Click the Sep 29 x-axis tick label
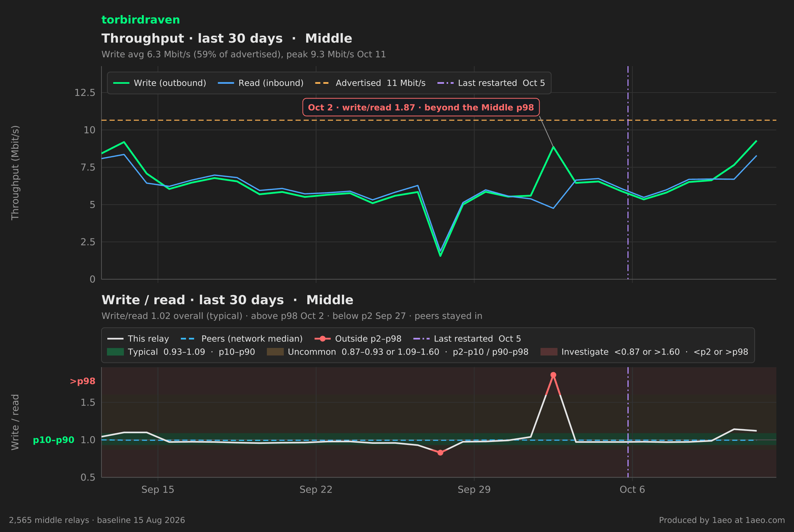The image size is (794, 532). tap(474, 490)
